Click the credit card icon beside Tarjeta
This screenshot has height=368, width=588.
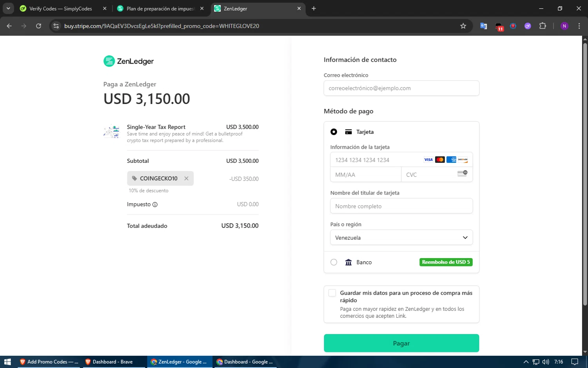coord(348,132)
